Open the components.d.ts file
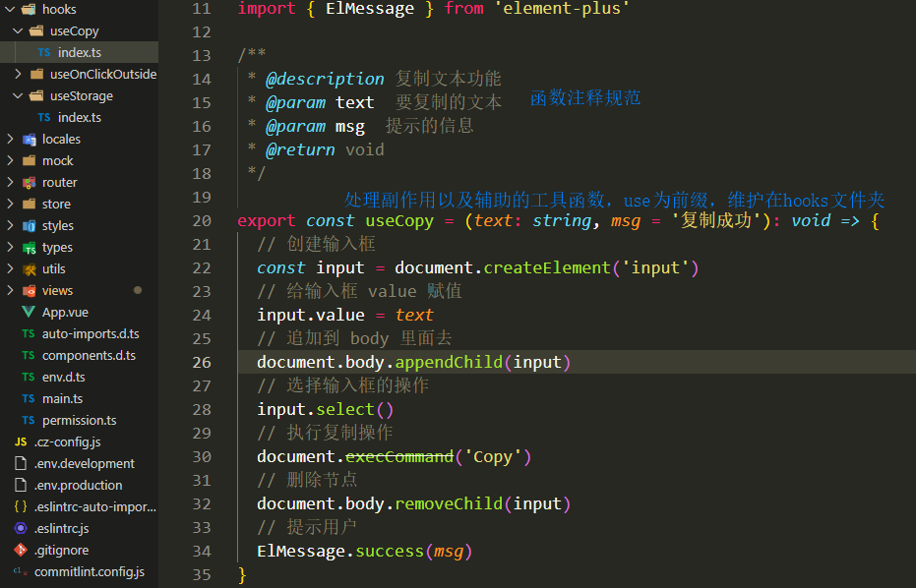 click(89, 356)
